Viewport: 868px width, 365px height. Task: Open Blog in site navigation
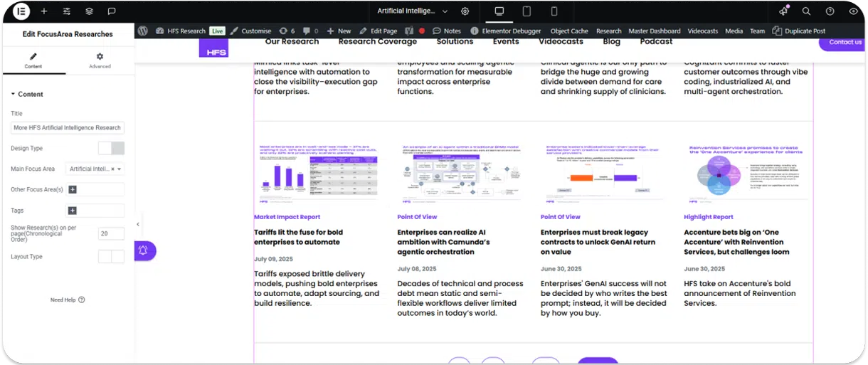[611, 42]
